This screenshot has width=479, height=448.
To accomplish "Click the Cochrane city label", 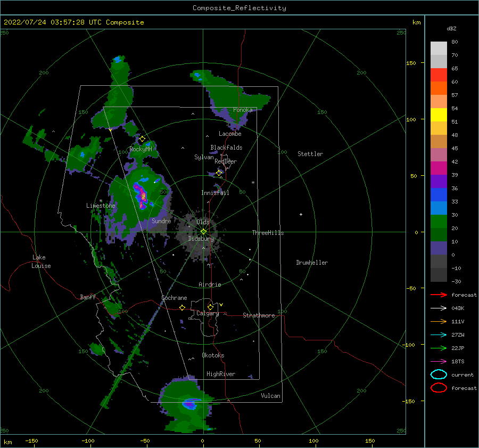I will click(x=174, y=298).
